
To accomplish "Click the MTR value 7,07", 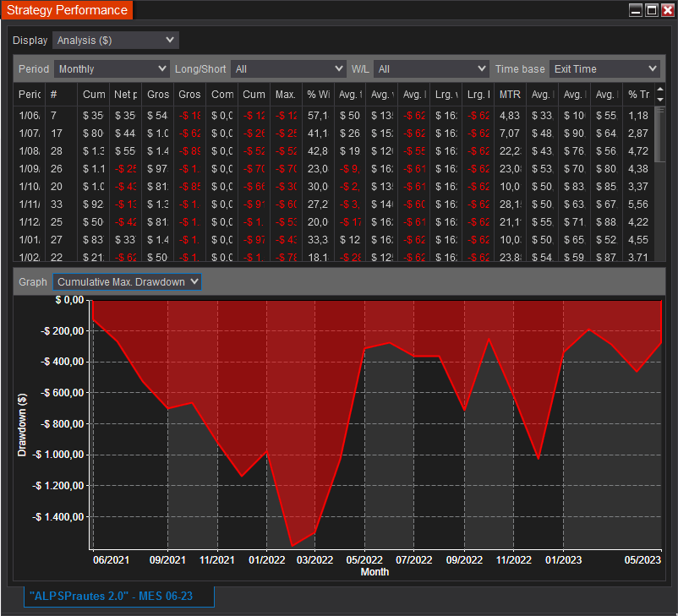I will pos(510,134).
